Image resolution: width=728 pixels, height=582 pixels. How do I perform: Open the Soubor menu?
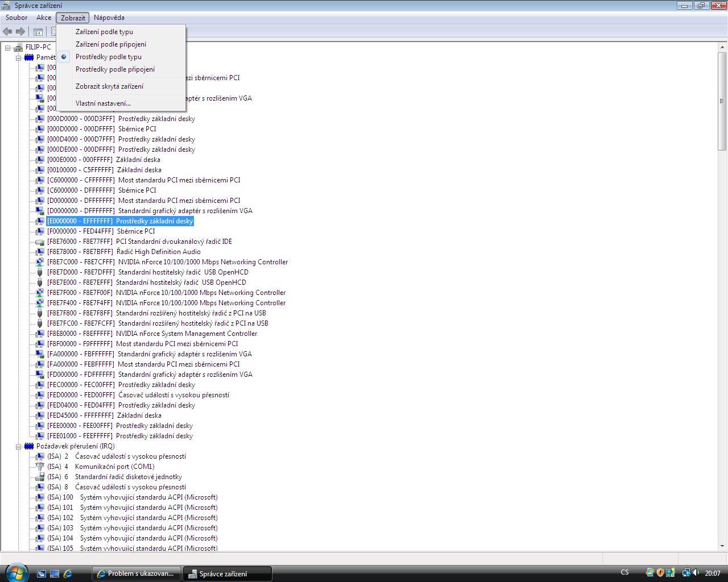pyautogui.click(x=16, y=18)
